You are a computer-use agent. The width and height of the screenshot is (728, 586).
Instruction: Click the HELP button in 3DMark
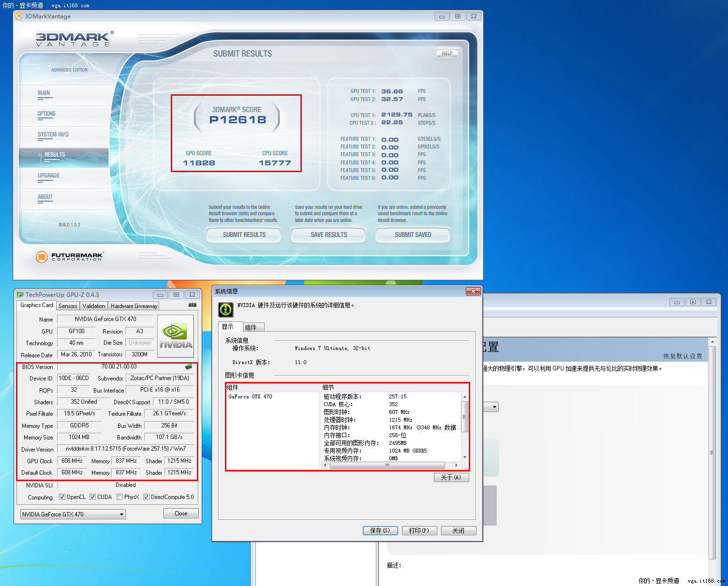click(447, 54)
